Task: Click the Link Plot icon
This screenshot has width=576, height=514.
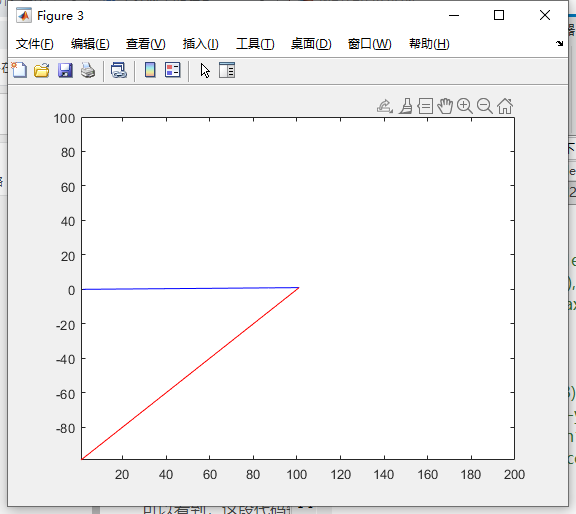Action: pos(119,70)
